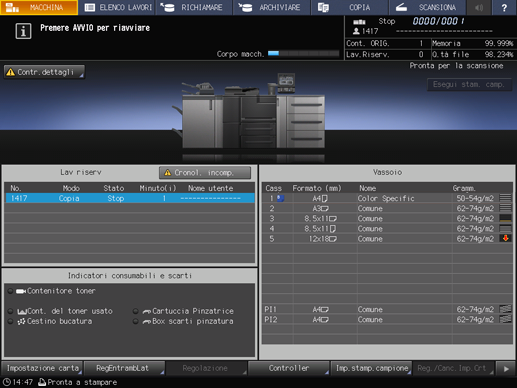
Task: Click the Corpo macch. progress bar
Action: point(303,53)
